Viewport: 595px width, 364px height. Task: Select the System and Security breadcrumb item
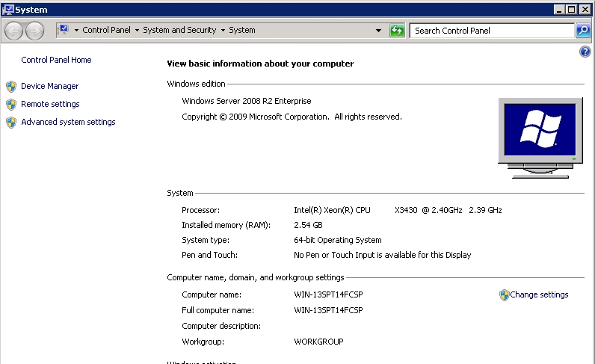tap(179, 31)
